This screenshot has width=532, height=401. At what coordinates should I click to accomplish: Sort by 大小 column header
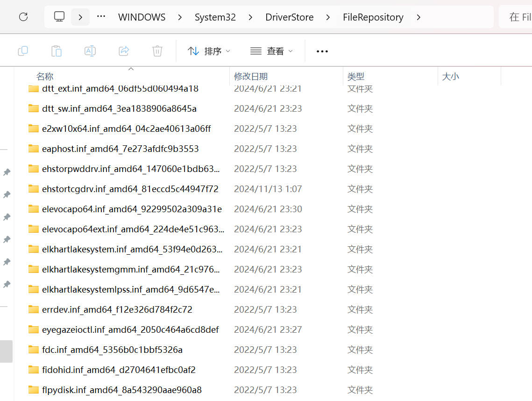[451, 76]
